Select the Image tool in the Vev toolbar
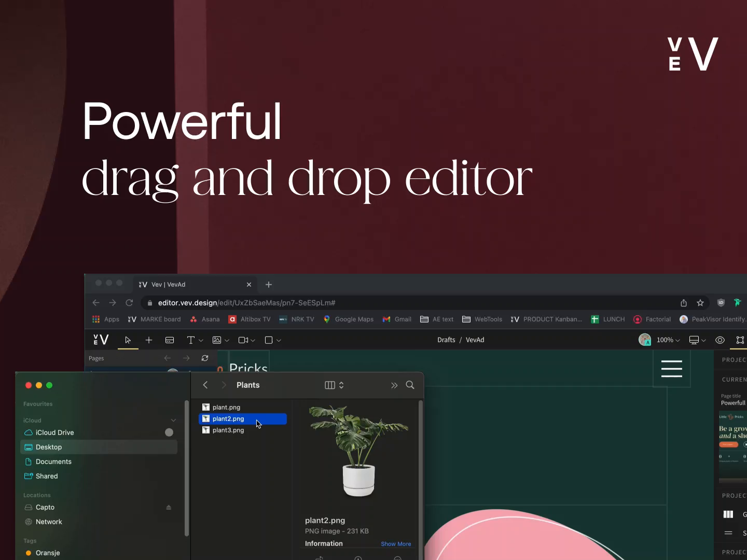747x560 pixels. pos(217,340)
